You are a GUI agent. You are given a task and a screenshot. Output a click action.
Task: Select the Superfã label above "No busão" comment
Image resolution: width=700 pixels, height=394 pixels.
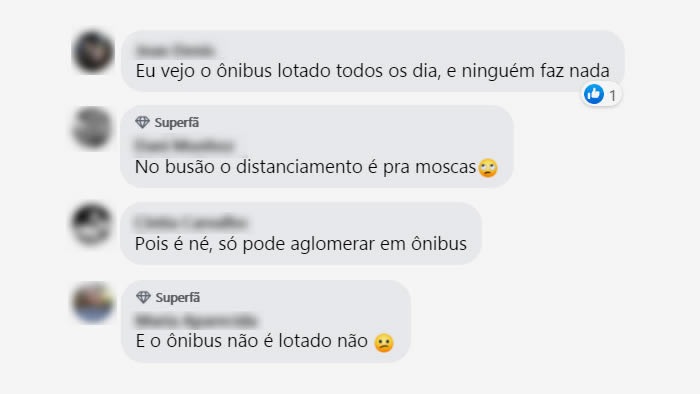[x=177, y=123]
